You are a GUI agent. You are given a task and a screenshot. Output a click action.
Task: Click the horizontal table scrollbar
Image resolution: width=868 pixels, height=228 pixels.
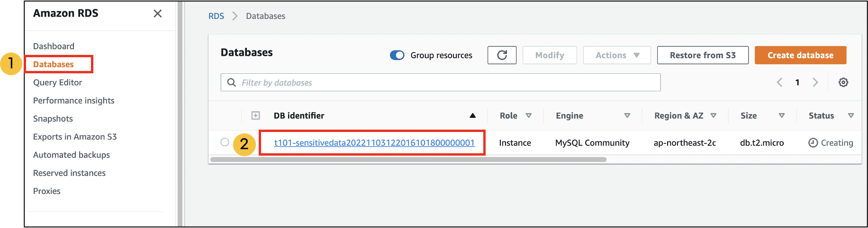tap(408, 159)
